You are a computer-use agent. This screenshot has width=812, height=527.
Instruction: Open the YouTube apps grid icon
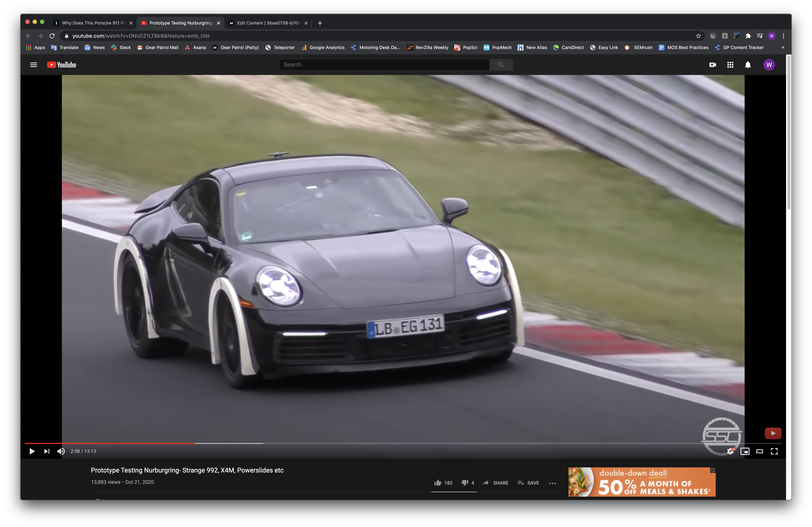pyautogui.click(x=730, y=65)
